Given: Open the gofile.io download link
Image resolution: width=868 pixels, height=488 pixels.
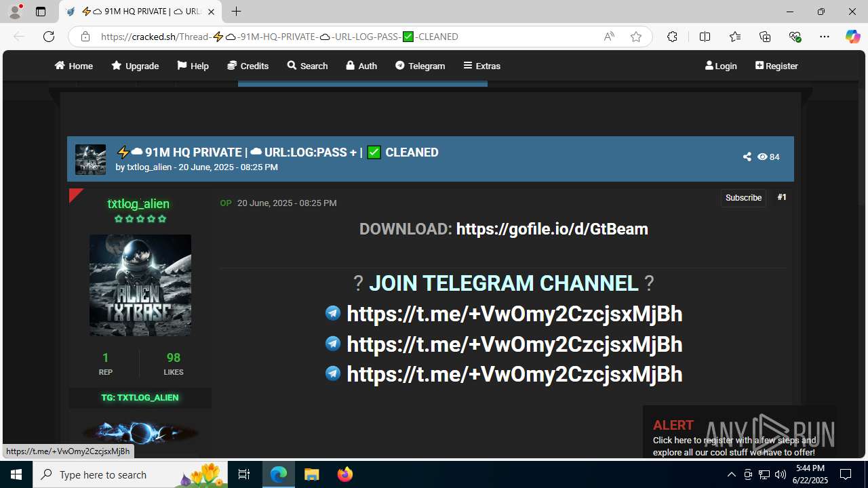Looking at the screenshot, I should point(552,229).
